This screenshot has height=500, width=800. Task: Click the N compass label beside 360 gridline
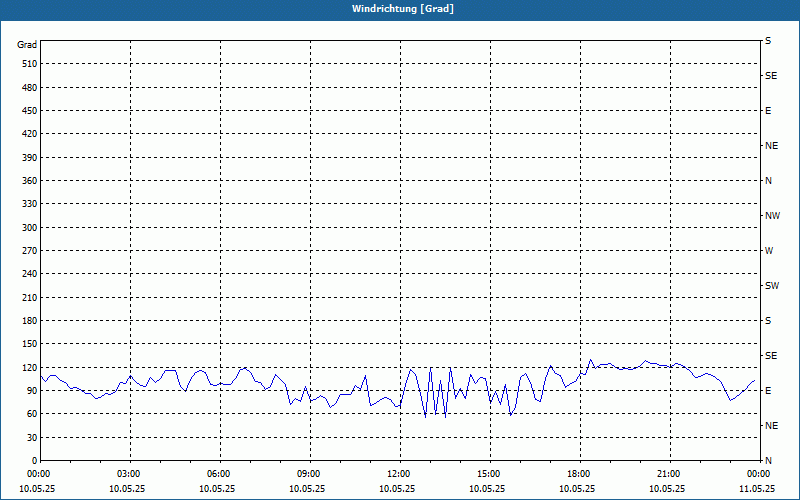click(x=768, y=181)
